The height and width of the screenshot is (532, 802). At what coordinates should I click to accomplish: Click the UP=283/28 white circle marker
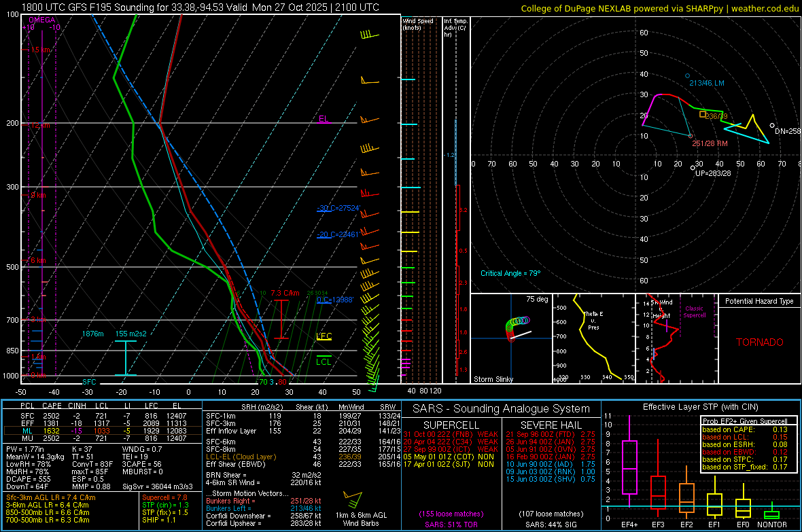pyautogui.click(x=693, y=168)
